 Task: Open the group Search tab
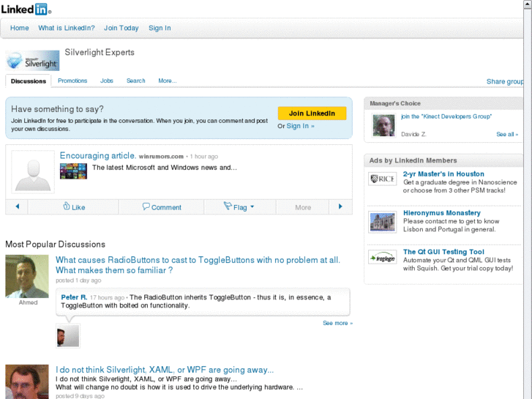click(x=135, y=81)
